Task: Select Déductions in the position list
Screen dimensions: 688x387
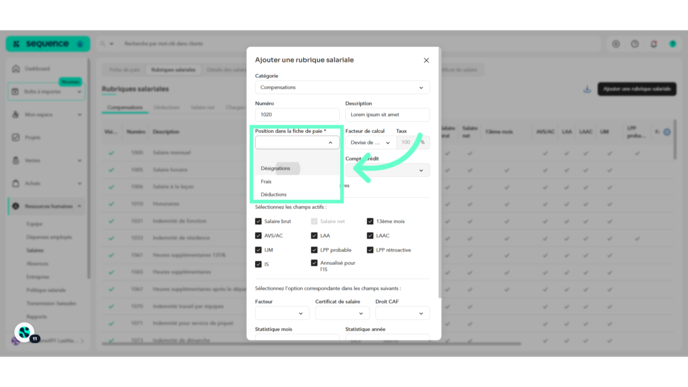Action: (273, 194)
